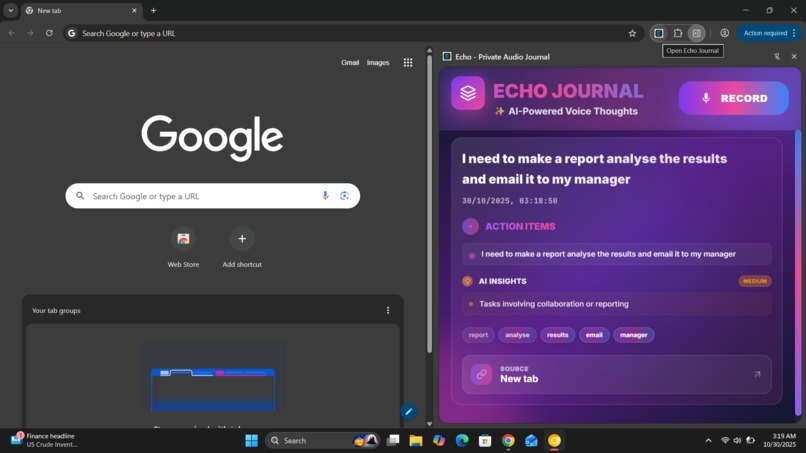This screenshot has width=806, height=453.
Task: Open the Chrome profile avatar icon
Action: (724, 33)
